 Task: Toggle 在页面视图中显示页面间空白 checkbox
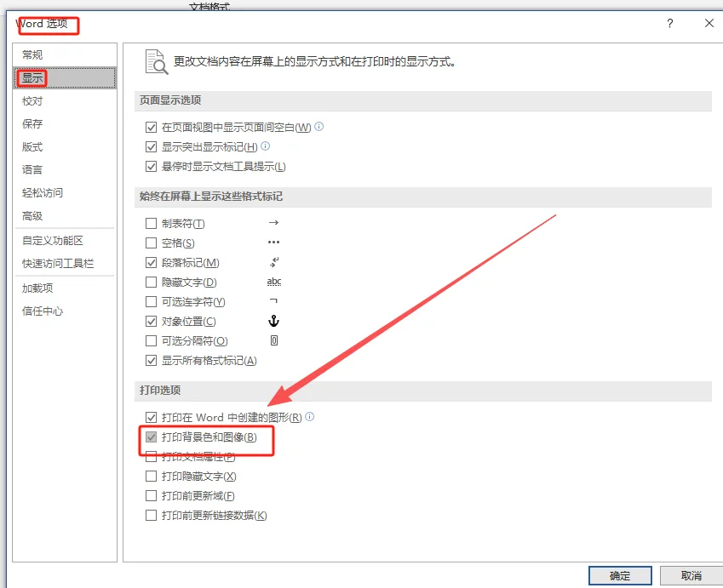(151, 127)
